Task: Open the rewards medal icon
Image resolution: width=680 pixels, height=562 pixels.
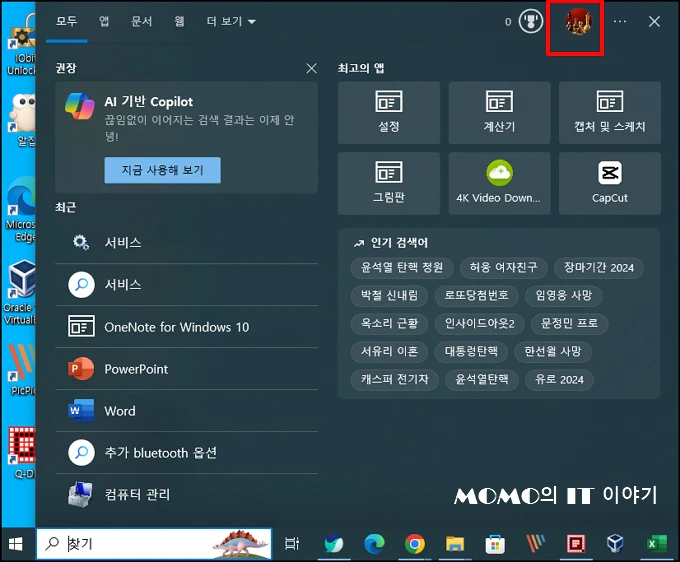Action: [531, 21]
